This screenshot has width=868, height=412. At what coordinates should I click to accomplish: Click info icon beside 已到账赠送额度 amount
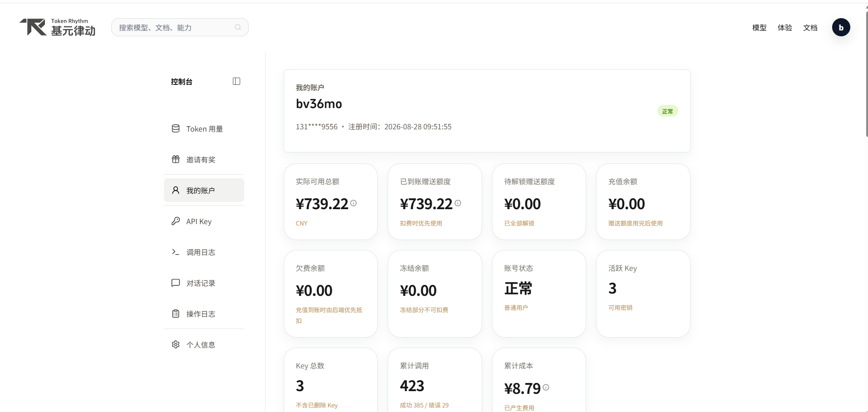click(458, 203)
